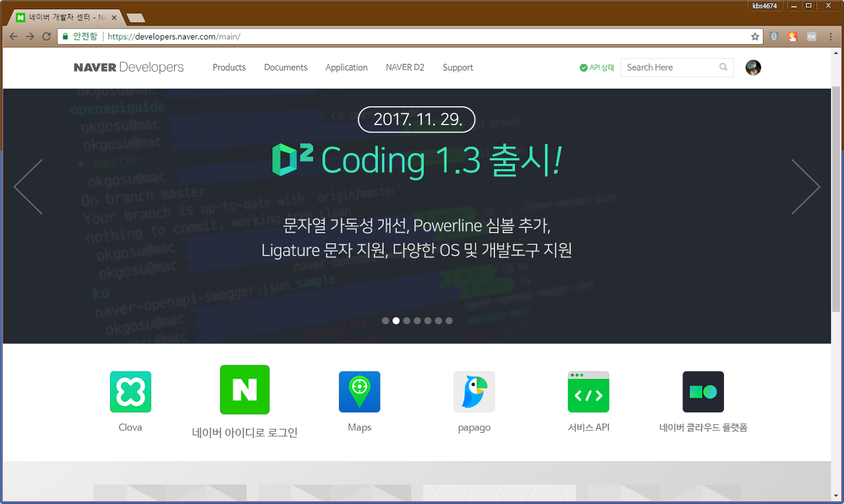Select the third carousel dot
The image size is (844, 504).
pos(407,321)
